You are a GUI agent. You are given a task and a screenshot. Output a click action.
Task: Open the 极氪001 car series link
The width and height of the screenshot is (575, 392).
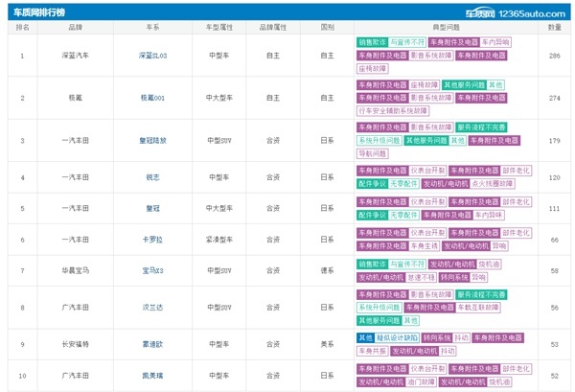(153, 98)
